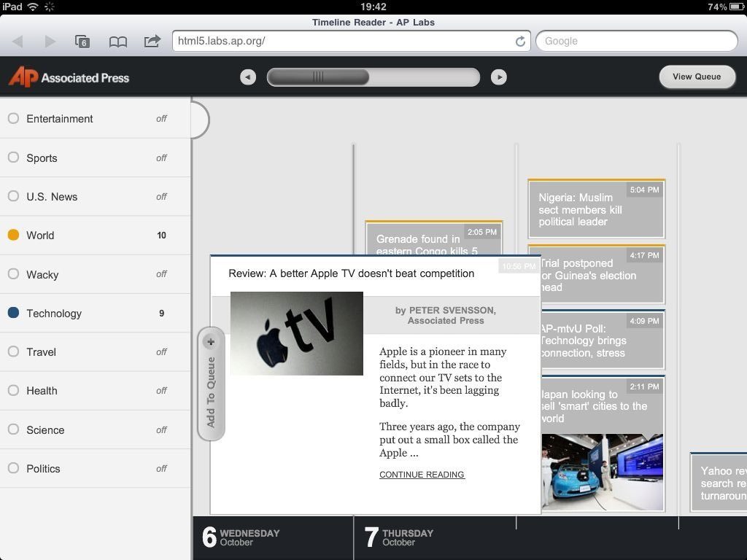
Task: Reload the page with the refresh icon
Action: point(520,42)
